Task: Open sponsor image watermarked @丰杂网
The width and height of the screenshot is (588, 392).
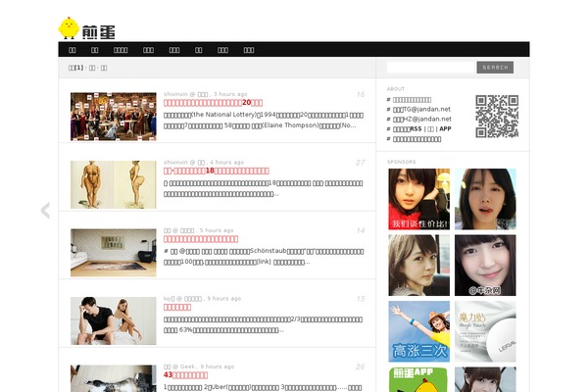Action: 485,266
